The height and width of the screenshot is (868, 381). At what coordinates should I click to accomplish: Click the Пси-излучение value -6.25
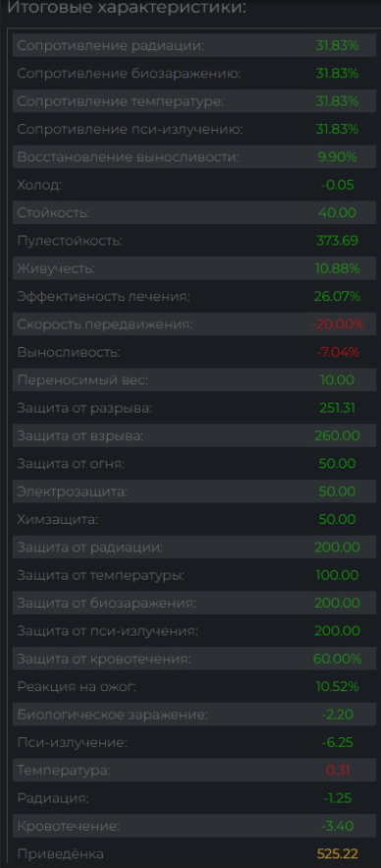point(338,742)
